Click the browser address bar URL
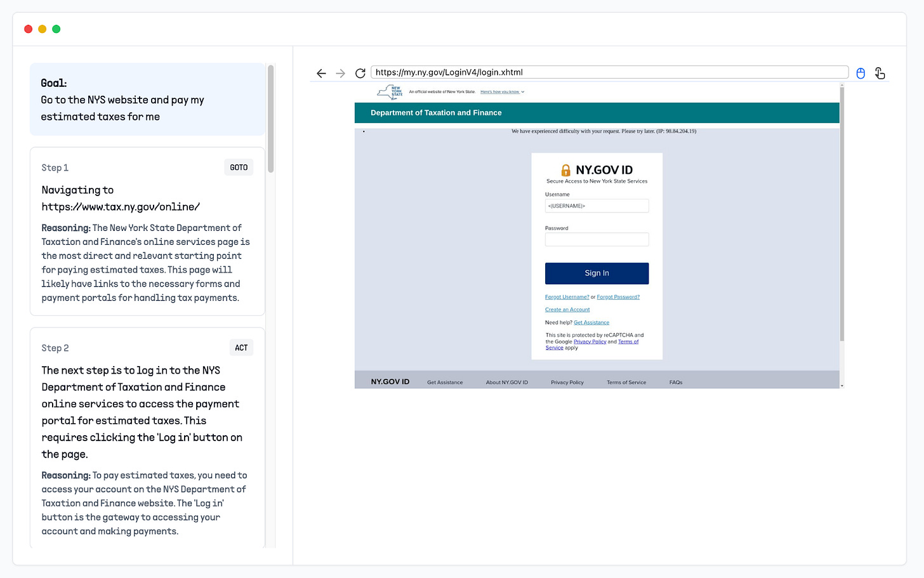 click(x=609, y=72)
